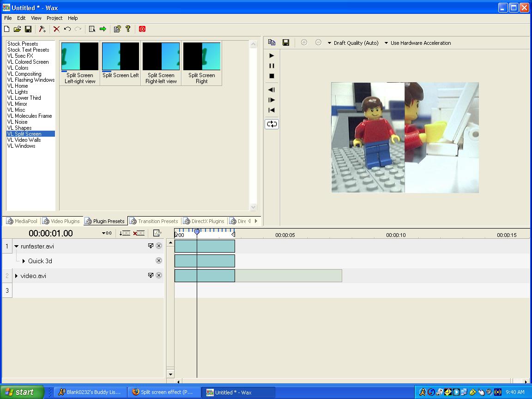Open the Windows Start button
Image resolution: width=532 pixels, height=399 pixels.
pyautogui.click(x=22, y=392)
